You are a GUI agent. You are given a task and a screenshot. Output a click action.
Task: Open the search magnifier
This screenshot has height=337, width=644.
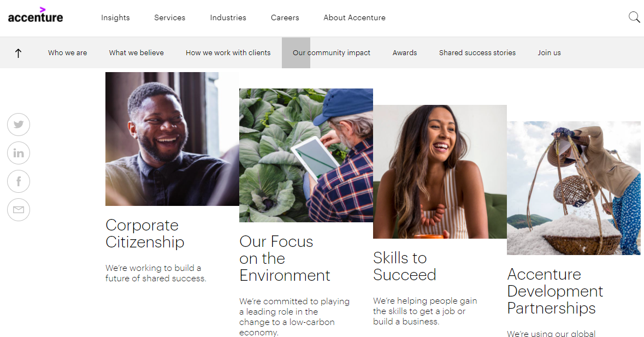[634, 17]
